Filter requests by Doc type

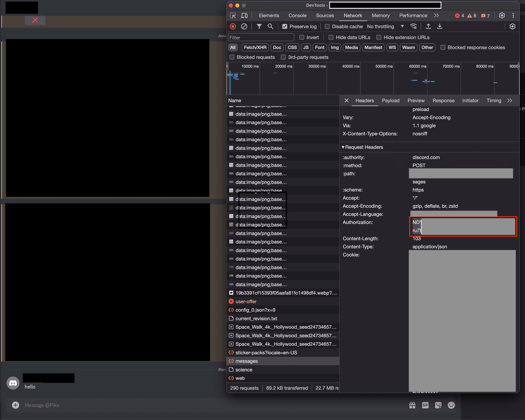pyautogui.click(x=277, y=48)
